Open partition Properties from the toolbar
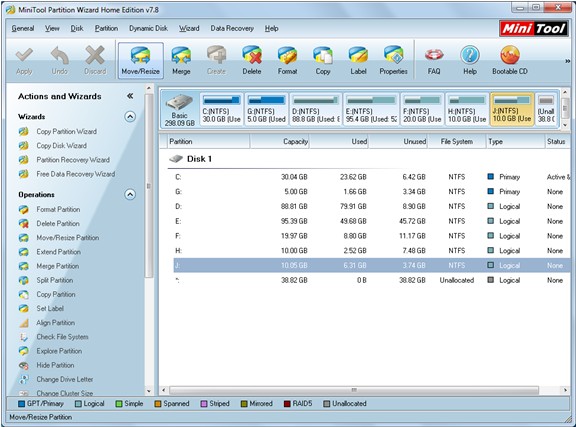The height and width of the screenshot is (427, 576). tap(393, 61)
